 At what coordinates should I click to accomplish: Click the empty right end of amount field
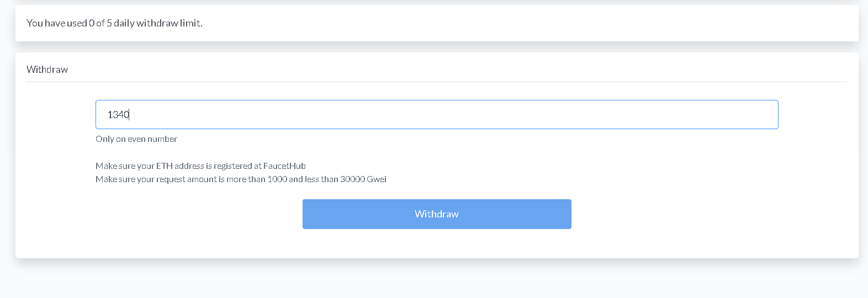(x=718, y=114)
